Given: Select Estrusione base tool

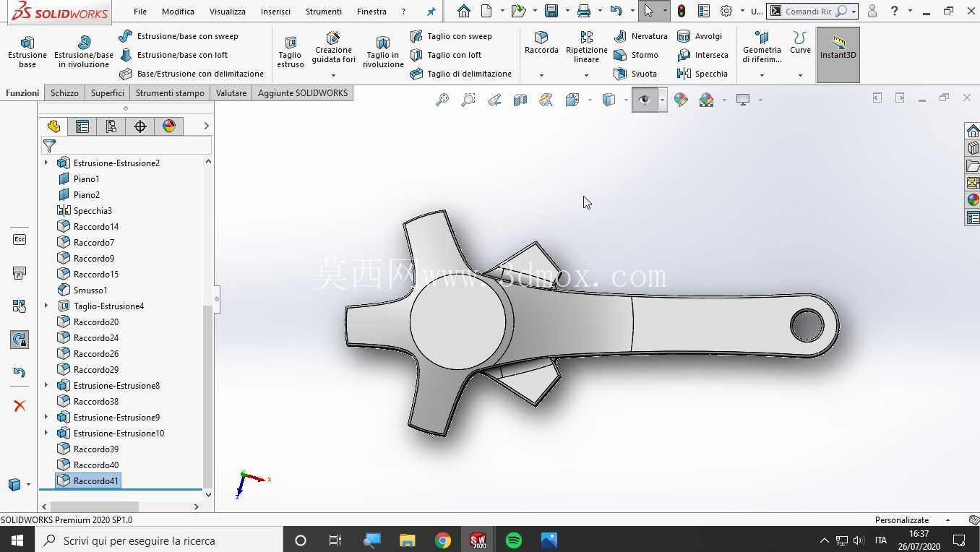Looking at the screenshot, I should pos(27,51).
